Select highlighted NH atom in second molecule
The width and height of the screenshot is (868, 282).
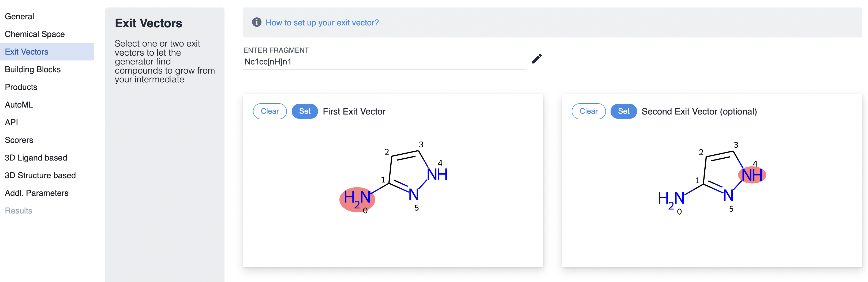point(752,175)
